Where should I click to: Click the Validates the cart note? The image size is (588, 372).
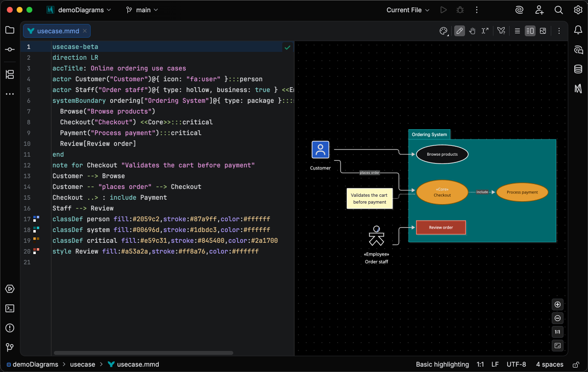(370, 198)
